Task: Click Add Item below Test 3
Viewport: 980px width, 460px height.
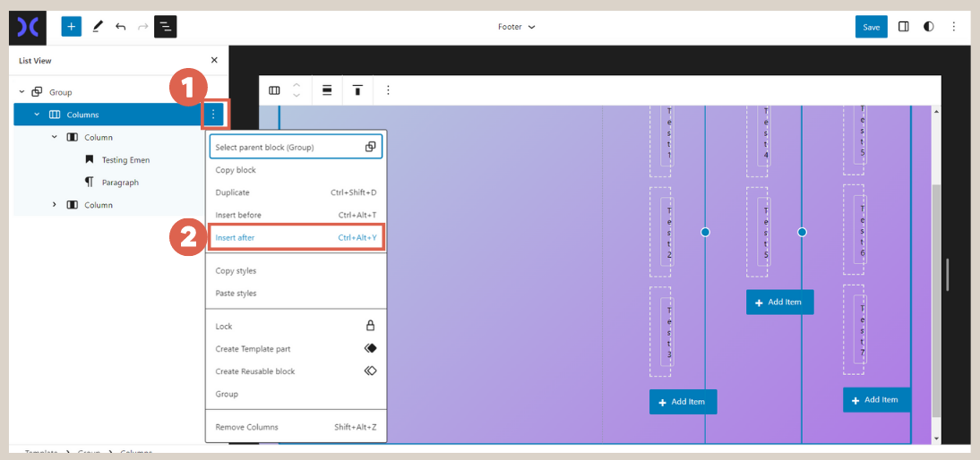Action: pos(683,402)
